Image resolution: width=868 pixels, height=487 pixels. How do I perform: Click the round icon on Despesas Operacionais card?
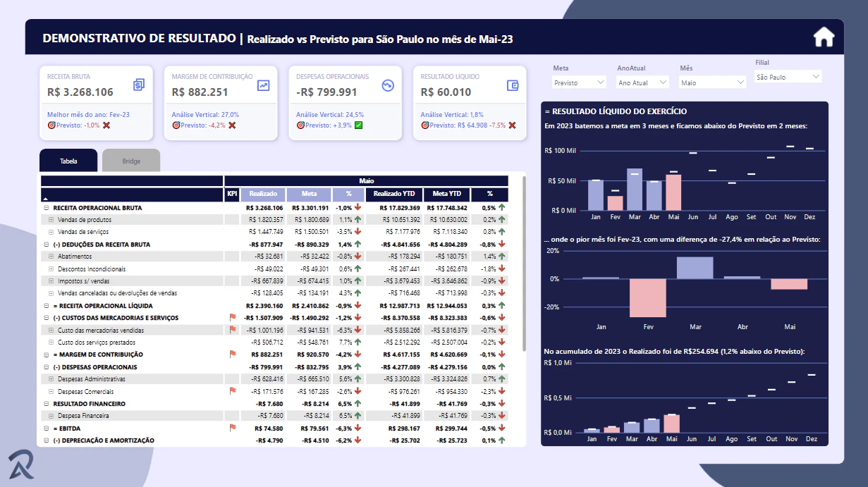[387, 85]
